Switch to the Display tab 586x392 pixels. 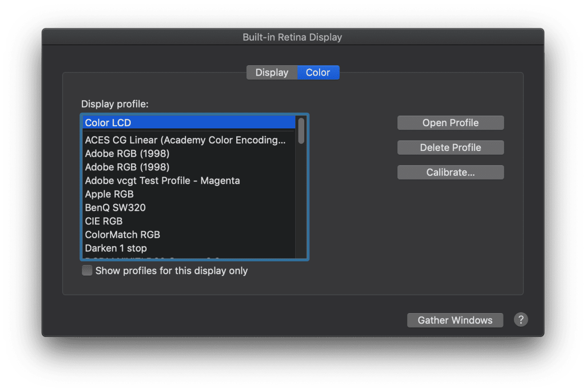271,72
